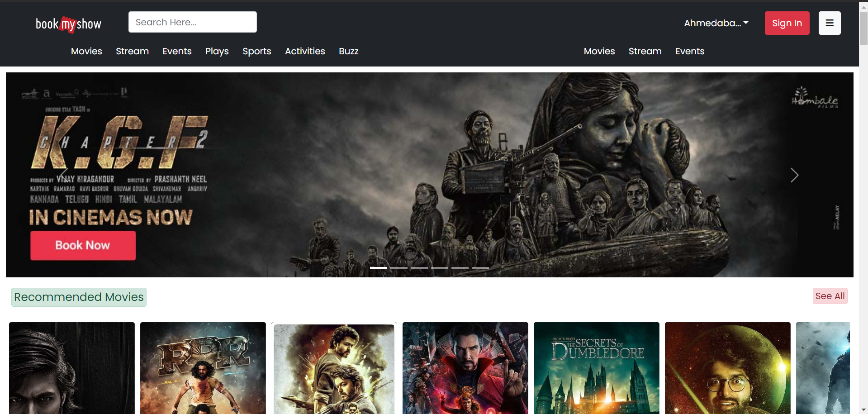The image size is (868, 414).
Task: Open the Buzz section
Action: pyautogui.click(x=348, y=51)
